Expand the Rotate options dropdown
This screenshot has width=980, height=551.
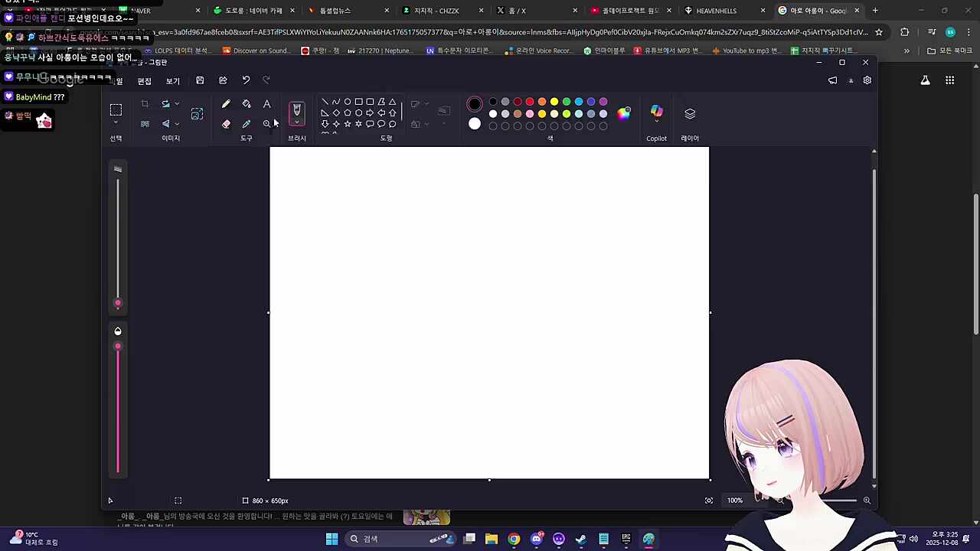click(x=177, y=104)
